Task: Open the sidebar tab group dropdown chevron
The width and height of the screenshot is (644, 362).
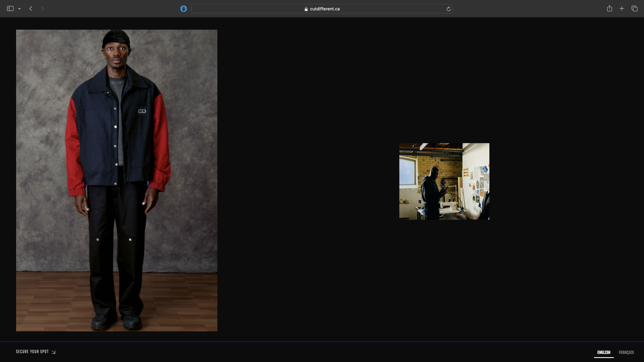Action: click(20, 9)
